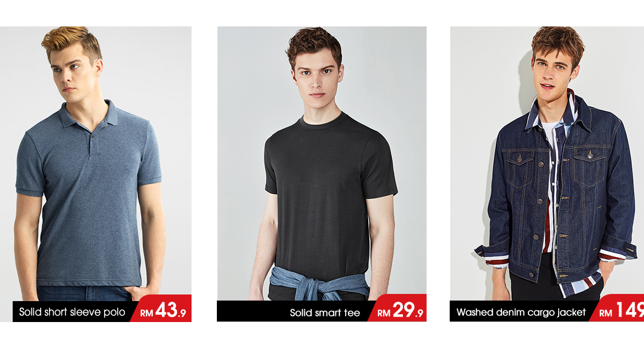Click the left chest pocket of denim jacket
Screen dimensions: 644x349
coord(519,168)
